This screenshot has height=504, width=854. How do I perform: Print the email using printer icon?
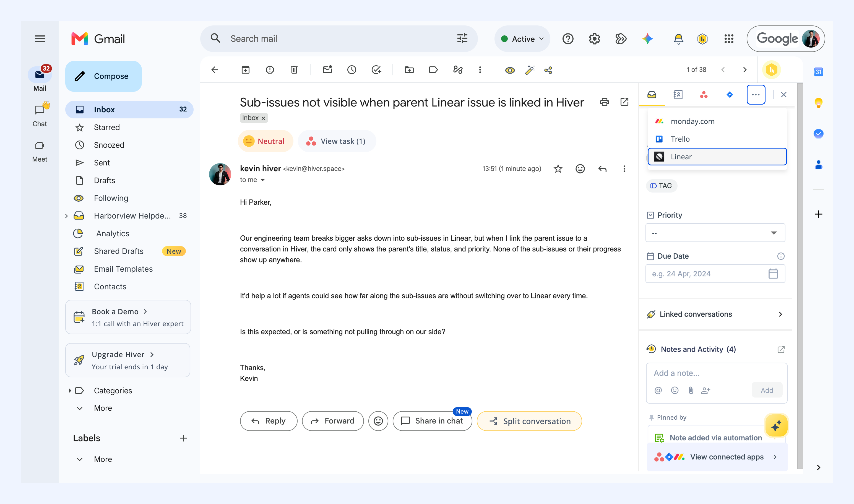(x=604, y=102)
